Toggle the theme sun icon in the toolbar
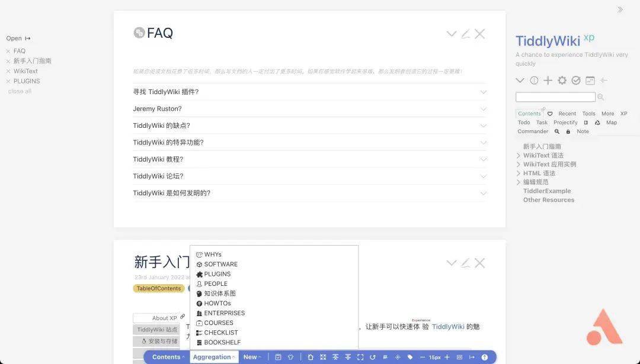Screen dimensions: 640x364 point(398,357)
